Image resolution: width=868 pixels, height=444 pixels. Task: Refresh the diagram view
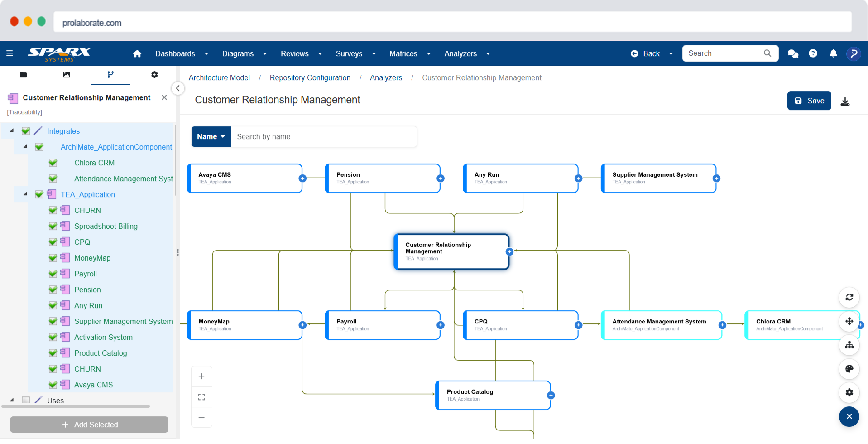tap(849, 297)
